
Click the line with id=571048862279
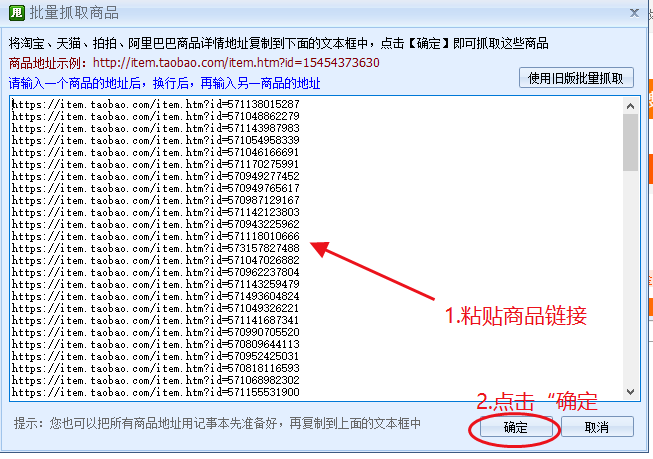(156, 116)
